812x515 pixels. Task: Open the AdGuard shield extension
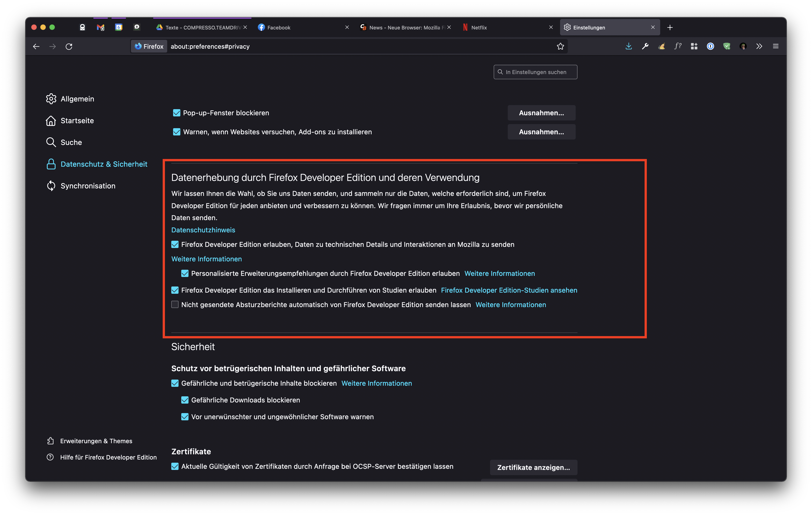(727, 46)
